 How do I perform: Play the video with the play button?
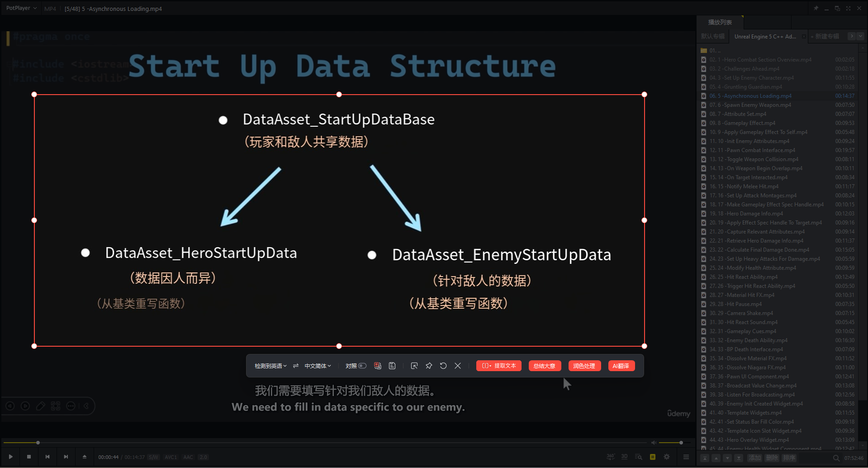coord(11,457)
